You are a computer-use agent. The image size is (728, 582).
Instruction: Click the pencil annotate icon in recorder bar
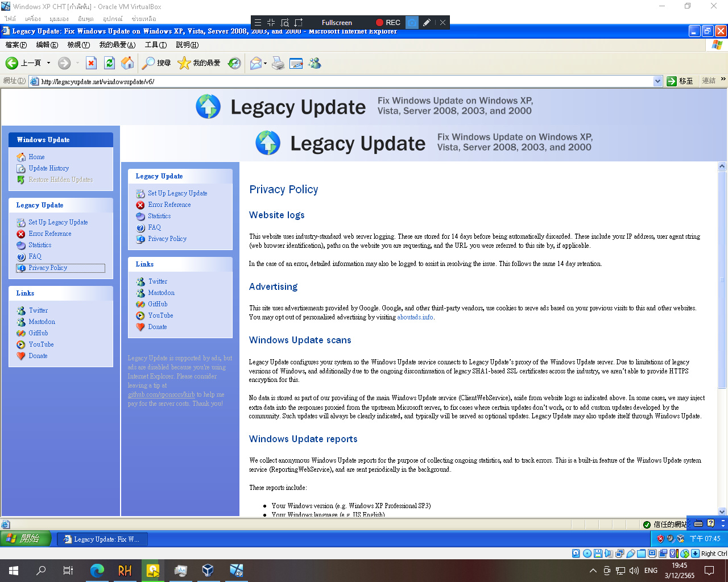click(427, 23)
